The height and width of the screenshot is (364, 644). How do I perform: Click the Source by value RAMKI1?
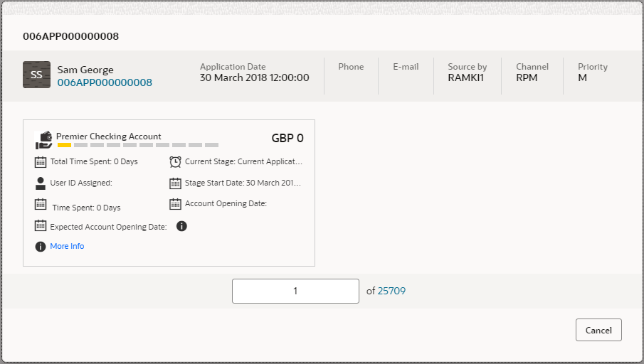[466, 77]
